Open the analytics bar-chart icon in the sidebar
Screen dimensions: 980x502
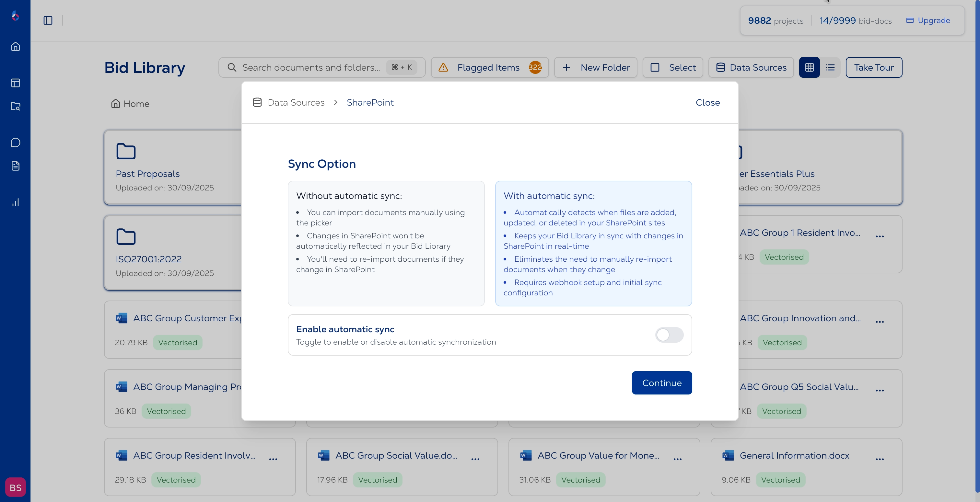click(x=16, y=202)
